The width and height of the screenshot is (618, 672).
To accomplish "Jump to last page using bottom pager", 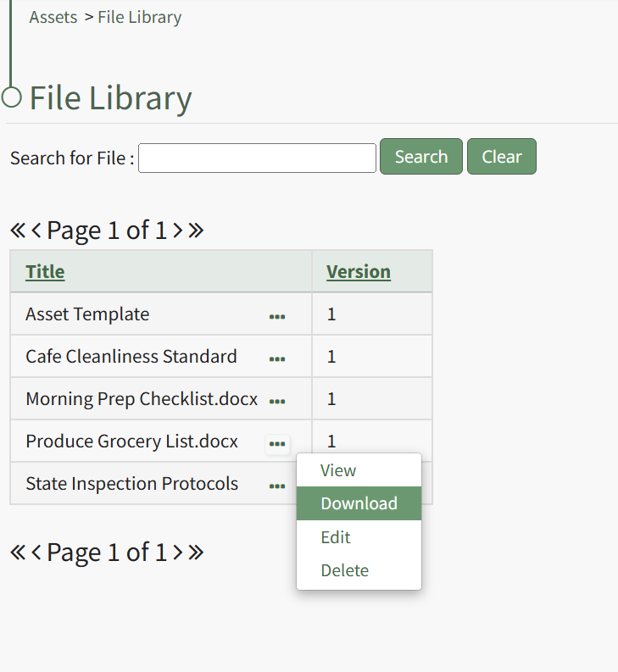I will 196,553.
